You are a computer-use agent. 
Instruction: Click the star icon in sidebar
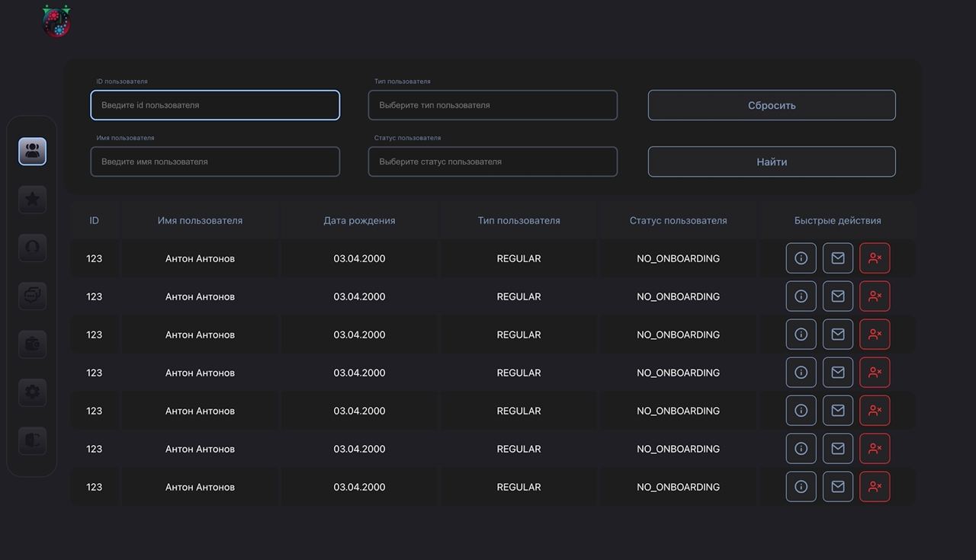[32, 199]
